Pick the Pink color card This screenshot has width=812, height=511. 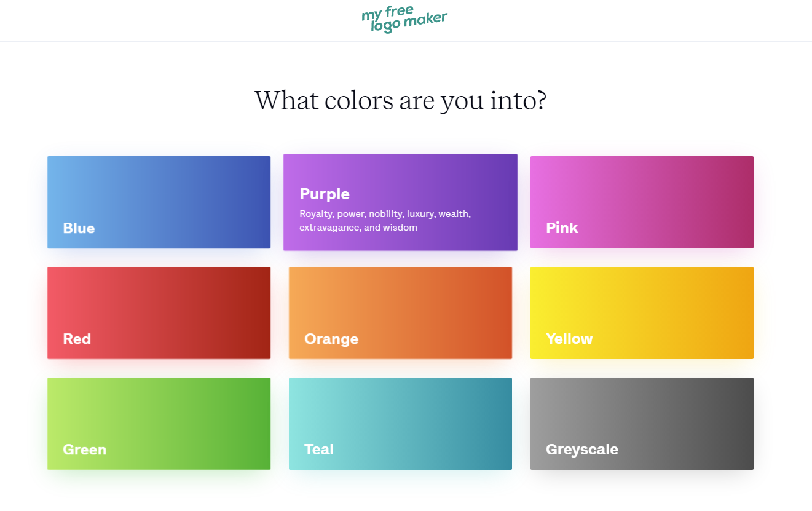tap(642, 202)
